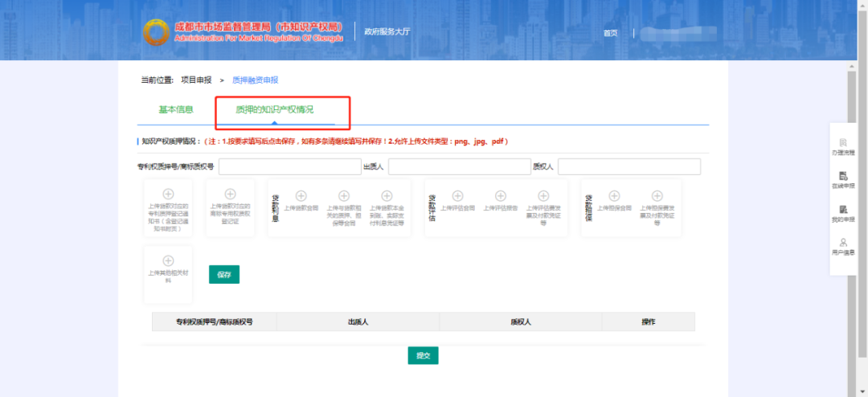This screenshot has height=397, width=868.
Task: Click 贷款评估 vertical group label
Action: (432, 208)
